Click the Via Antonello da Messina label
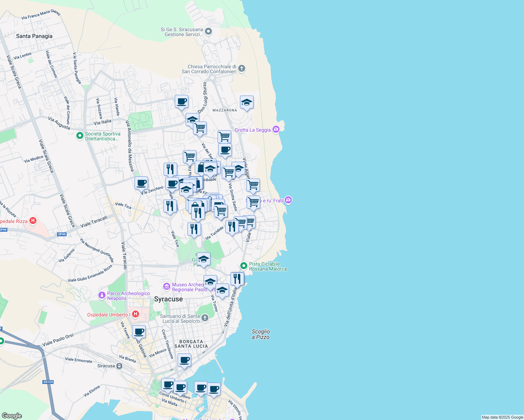The height and width of the screenshot is (420, 524). click(130, 146)
